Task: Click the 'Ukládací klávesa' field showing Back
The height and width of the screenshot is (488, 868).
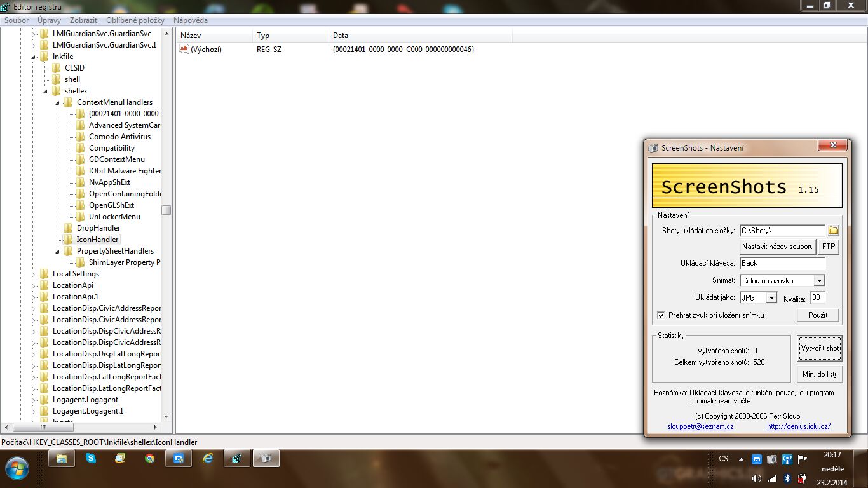Action: [782, 263]
